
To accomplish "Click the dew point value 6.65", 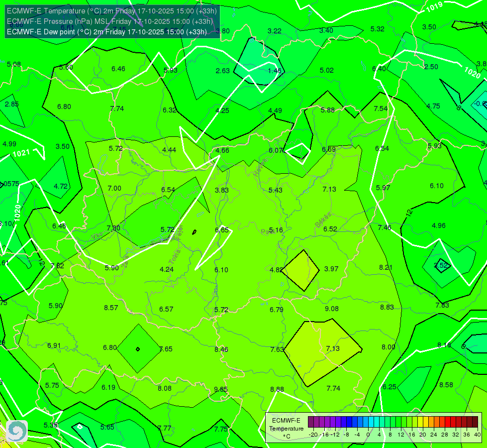I will coord(222,230).
